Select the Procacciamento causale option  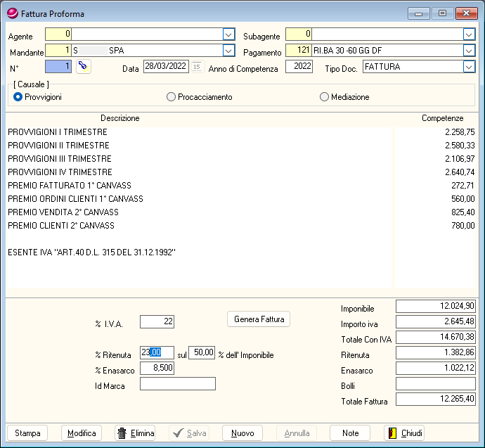171,97
